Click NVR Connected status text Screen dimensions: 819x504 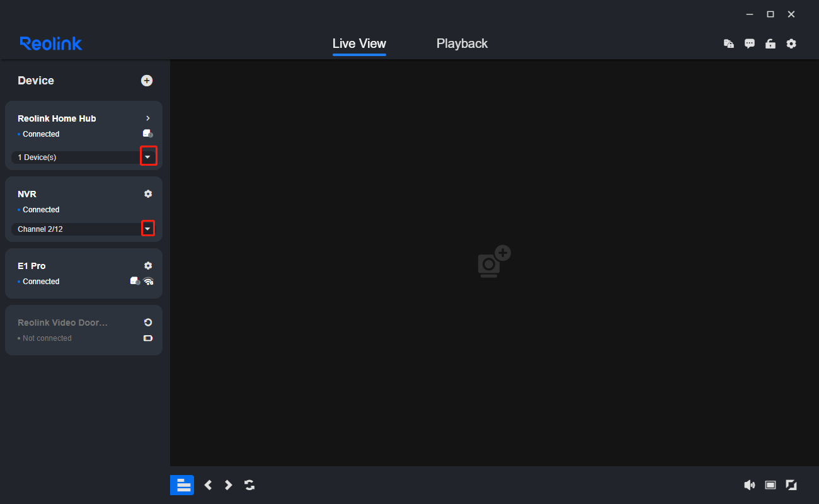tap(41, 210)
